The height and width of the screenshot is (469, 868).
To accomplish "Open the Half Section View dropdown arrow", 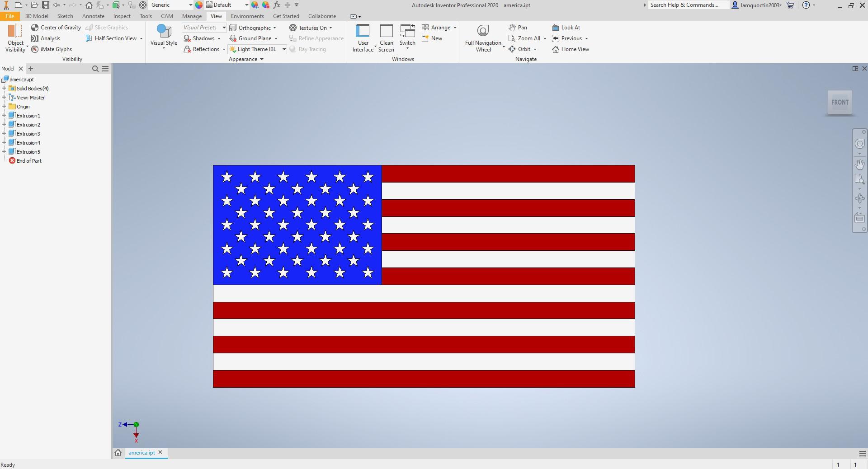I will (142, 39).
